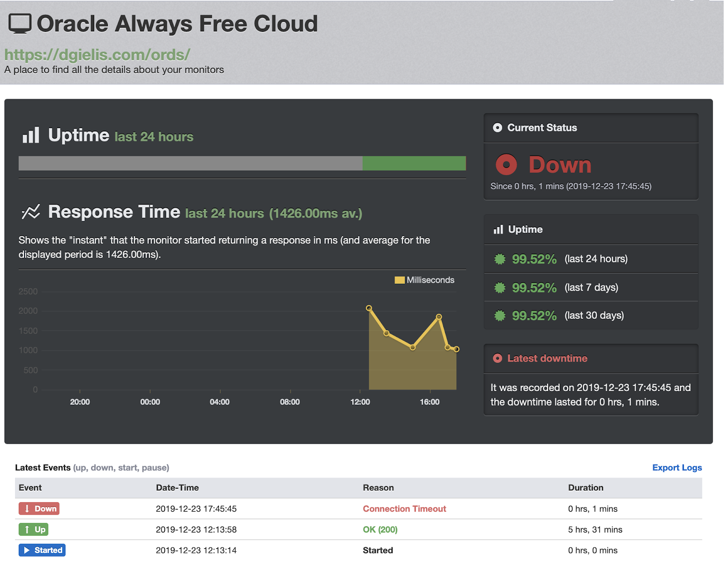Click the duration 0 hrs, 0 mins
728x573 pixels.
pyautogui.click(x=593, y=550)
